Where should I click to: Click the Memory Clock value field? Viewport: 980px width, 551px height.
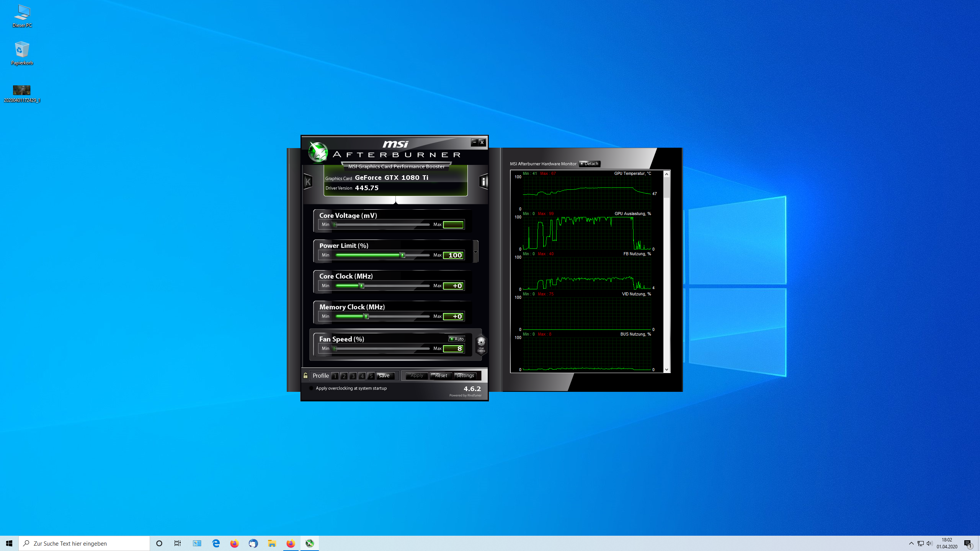[454, 316]
